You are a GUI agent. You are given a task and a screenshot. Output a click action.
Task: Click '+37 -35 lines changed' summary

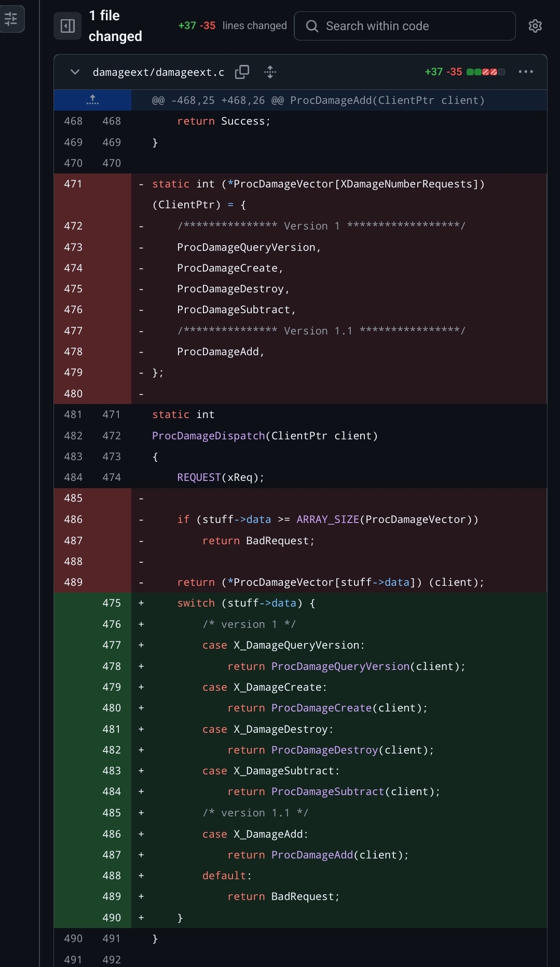coord(232,26)
